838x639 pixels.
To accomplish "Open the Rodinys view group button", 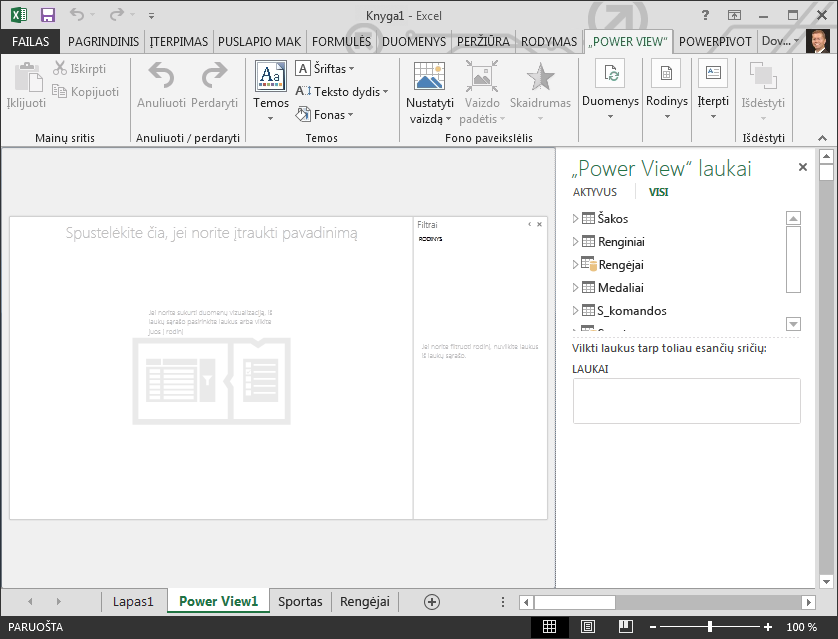I will tap(666, 89).
